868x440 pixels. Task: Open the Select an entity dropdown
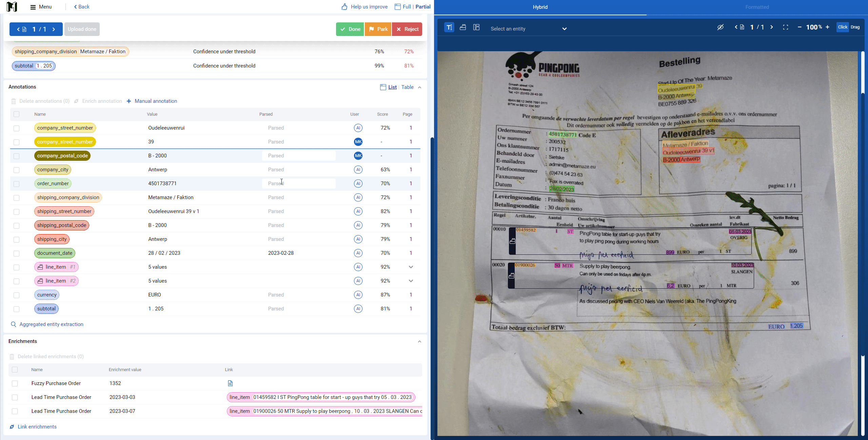pos(529,29)
